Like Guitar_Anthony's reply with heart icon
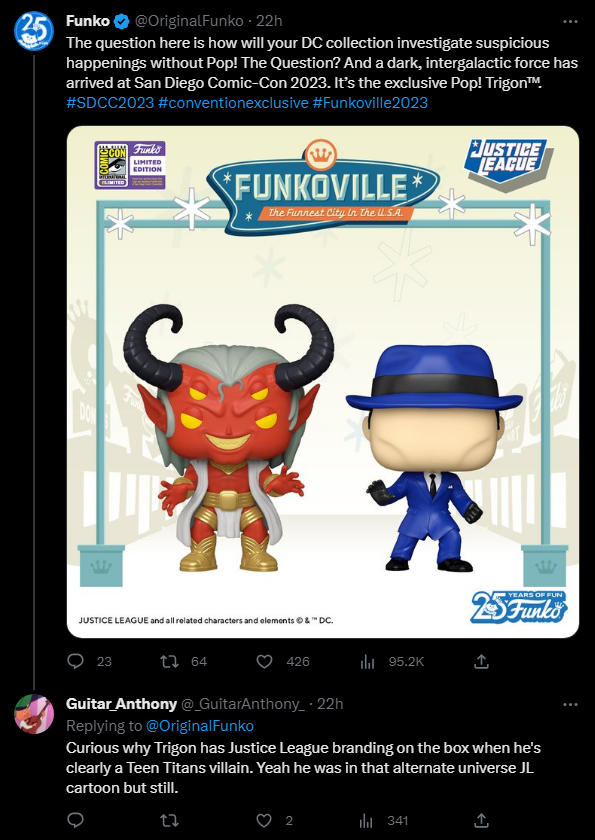 point(265,820)
